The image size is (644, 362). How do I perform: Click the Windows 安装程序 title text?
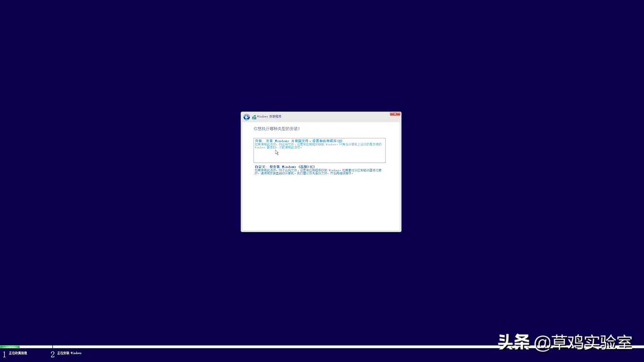[x=269, y=117]
